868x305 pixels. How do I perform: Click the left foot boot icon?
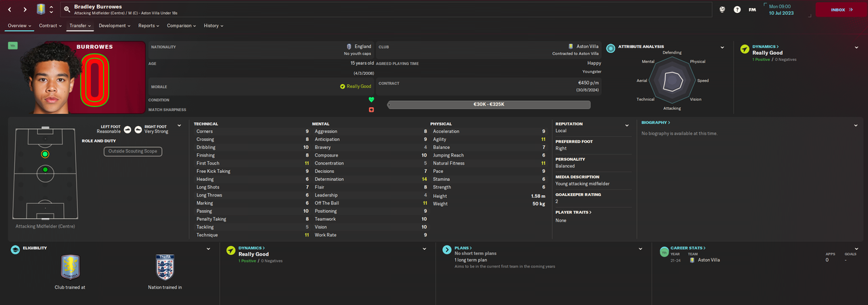tap(127, 129)
